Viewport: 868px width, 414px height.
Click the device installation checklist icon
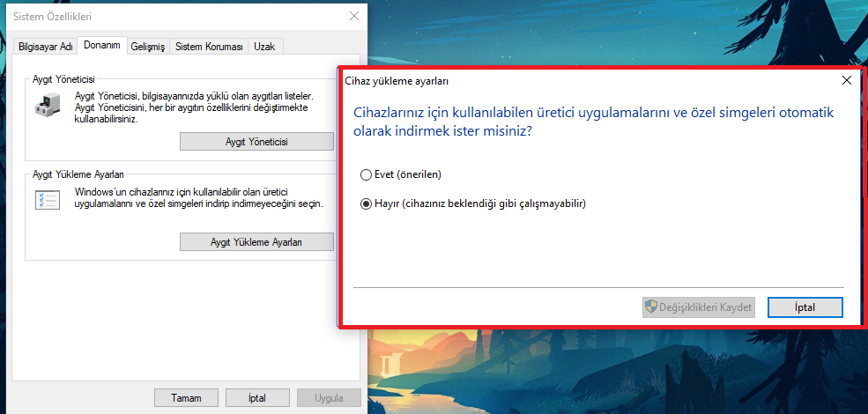coord(47,199)
